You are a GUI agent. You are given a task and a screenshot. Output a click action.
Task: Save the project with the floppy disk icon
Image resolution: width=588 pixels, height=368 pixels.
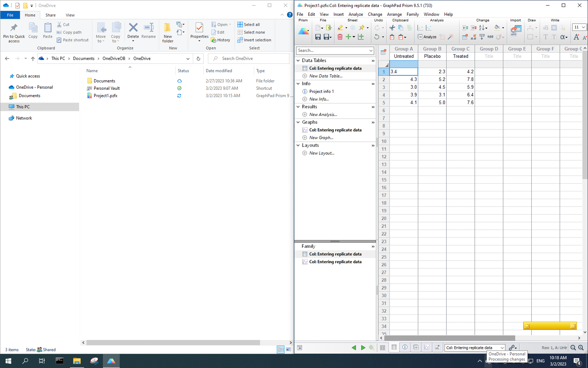318,37
